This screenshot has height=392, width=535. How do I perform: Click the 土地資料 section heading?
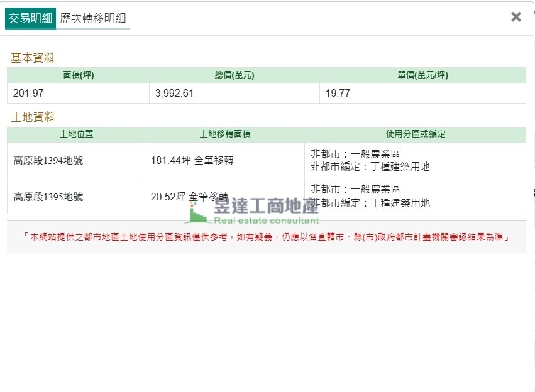coord(33,117)
